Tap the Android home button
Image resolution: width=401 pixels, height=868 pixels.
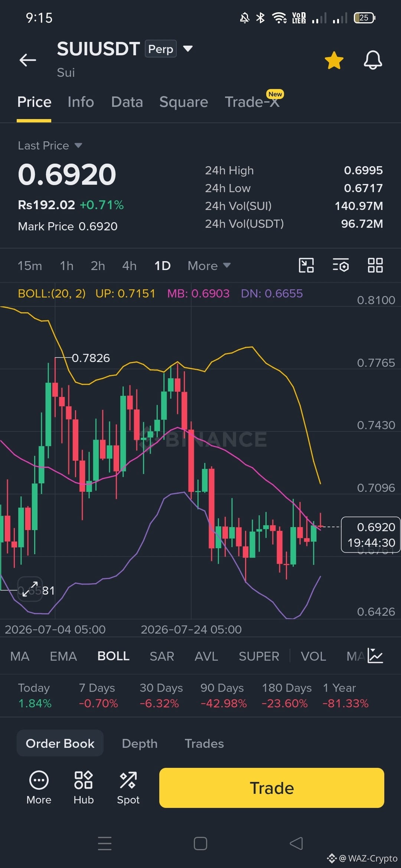(200, 843)
